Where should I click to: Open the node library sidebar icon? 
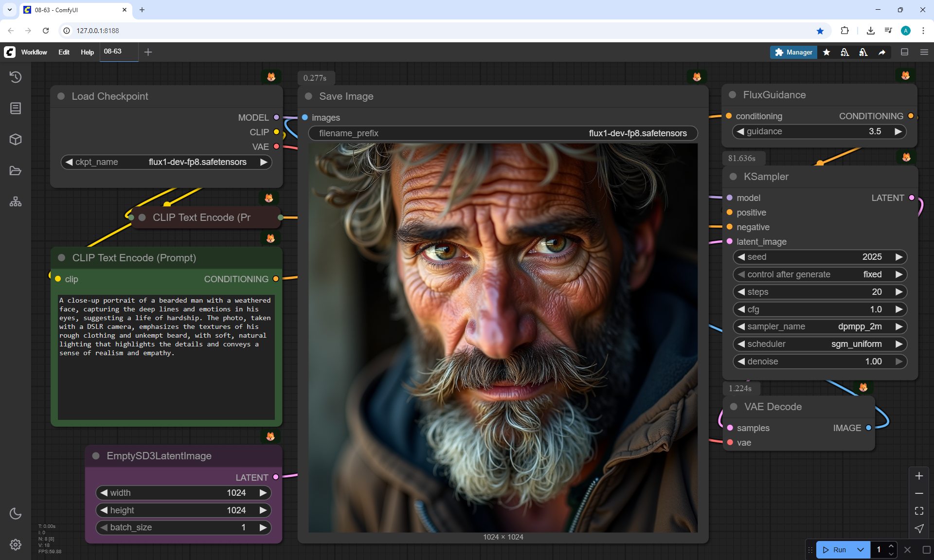point(16,108)
